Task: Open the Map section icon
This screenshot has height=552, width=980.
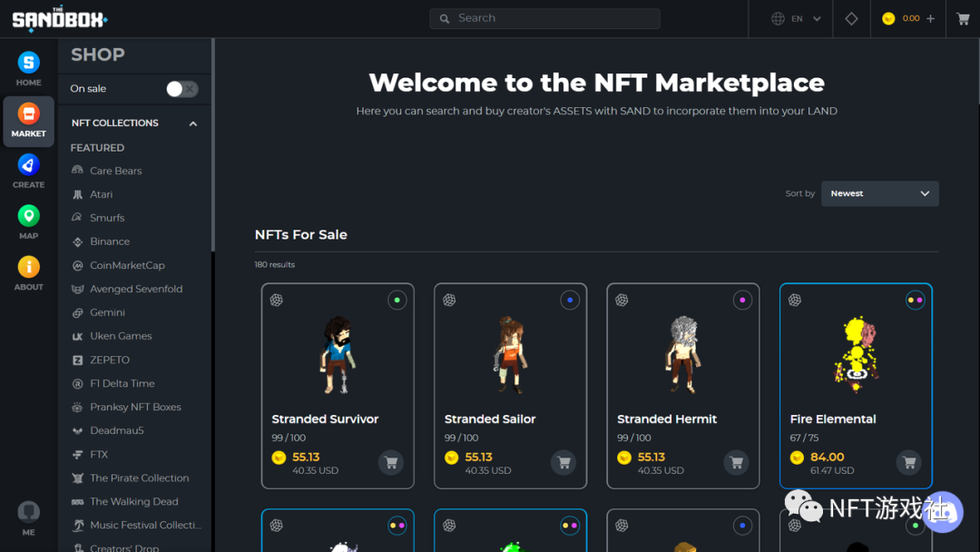Action: coord(29,216)
